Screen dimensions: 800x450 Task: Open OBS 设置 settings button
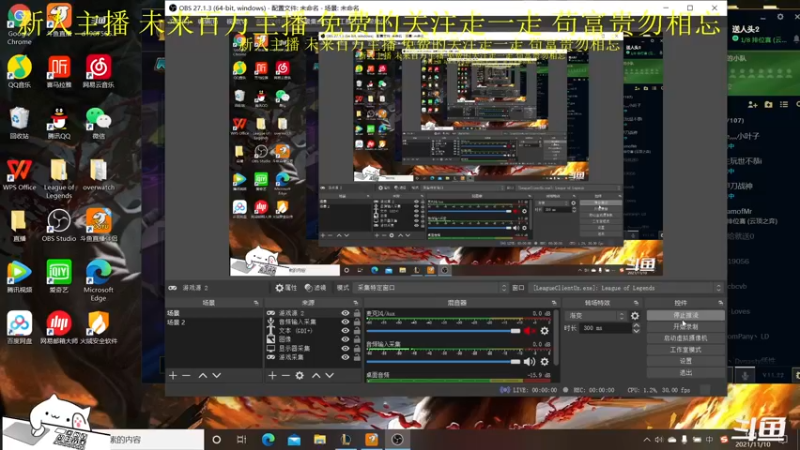click(686, 361)
